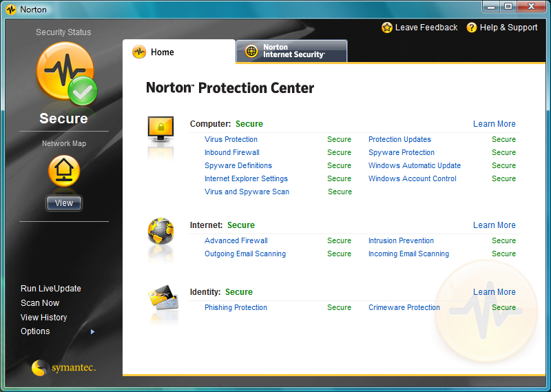Click the Computer monitor lock icon
Image resolution: width=551 pixels, height=392 pixels.
[161, 129]
